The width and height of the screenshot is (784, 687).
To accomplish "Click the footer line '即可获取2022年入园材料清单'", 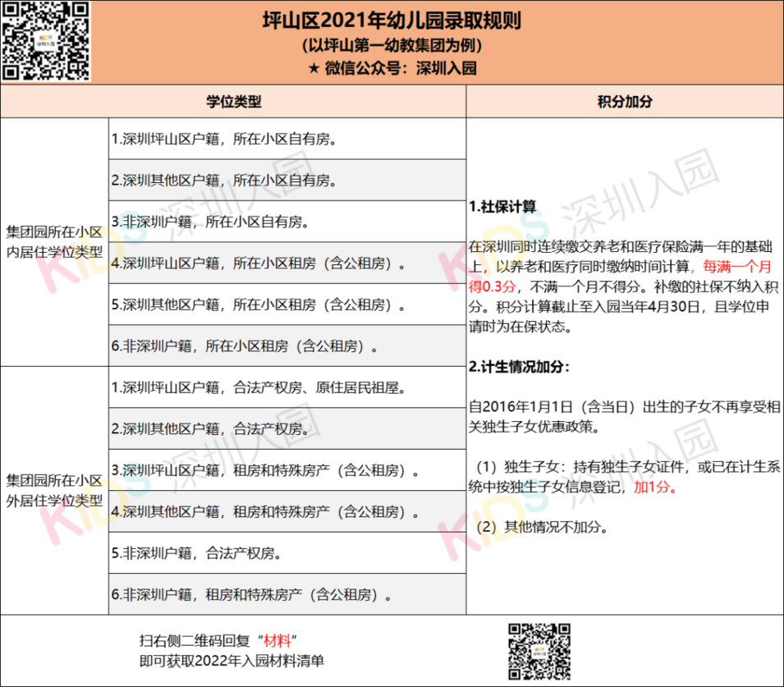I will (x=232, y=661).
